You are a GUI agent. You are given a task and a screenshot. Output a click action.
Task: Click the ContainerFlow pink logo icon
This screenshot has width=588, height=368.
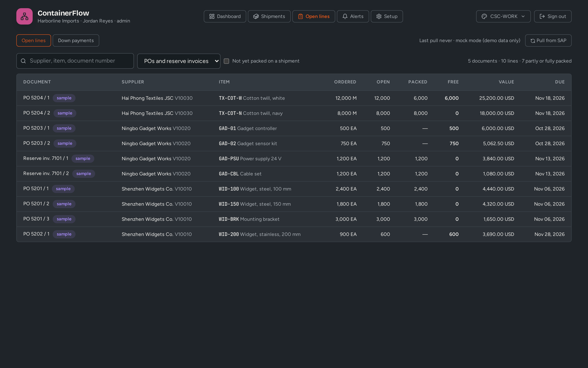pos(24,16)
